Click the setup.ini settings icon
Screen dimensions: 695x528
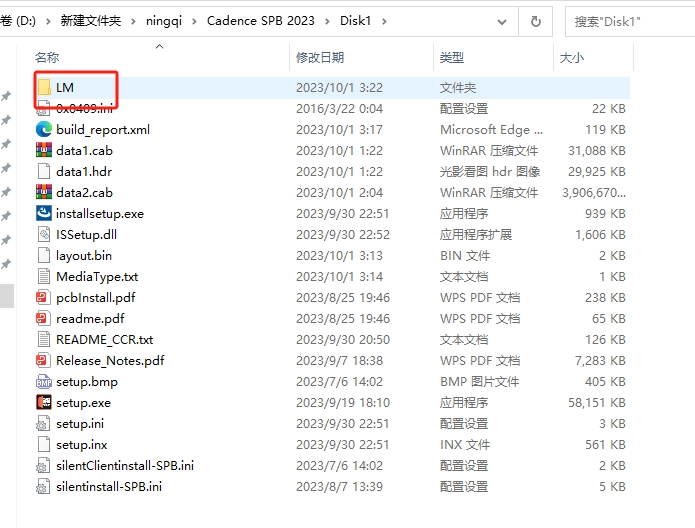click(43, 424)
